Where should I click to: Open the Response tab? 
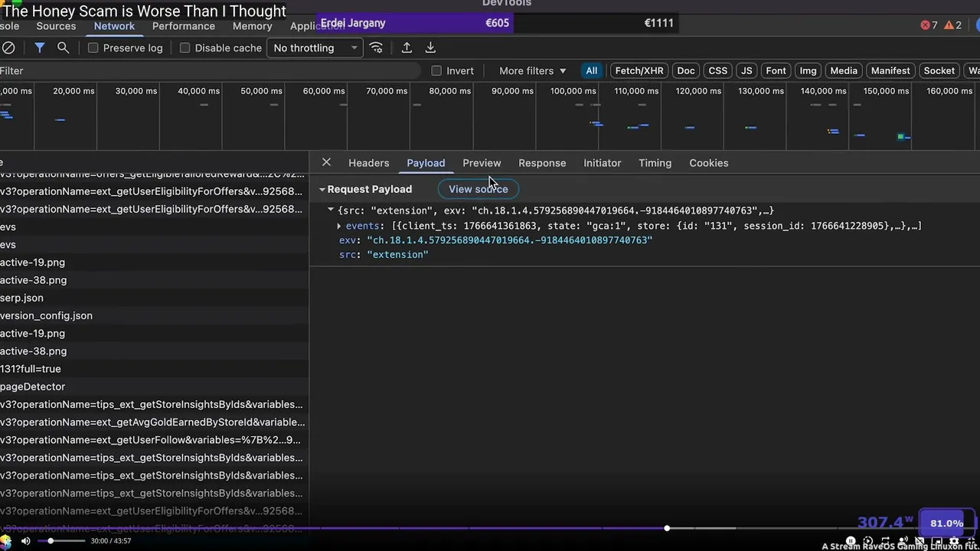coord(542,162)
